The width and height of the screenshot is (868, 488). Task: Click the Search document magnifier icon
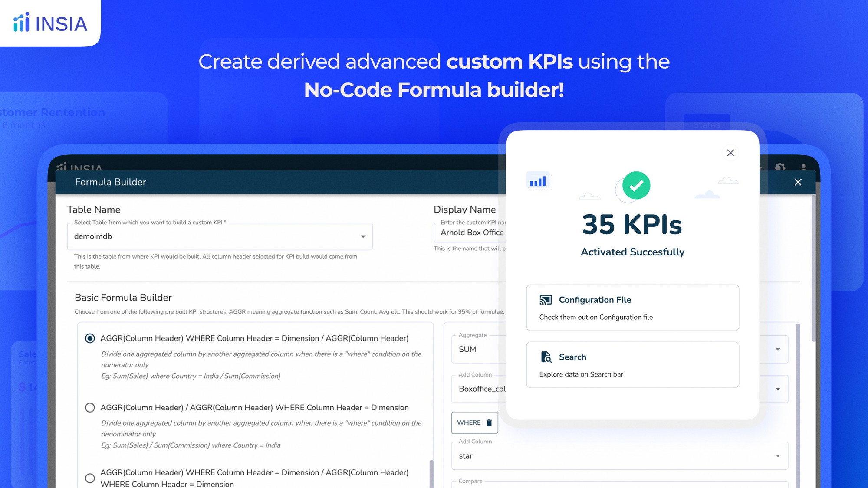[x=546, y=357]
